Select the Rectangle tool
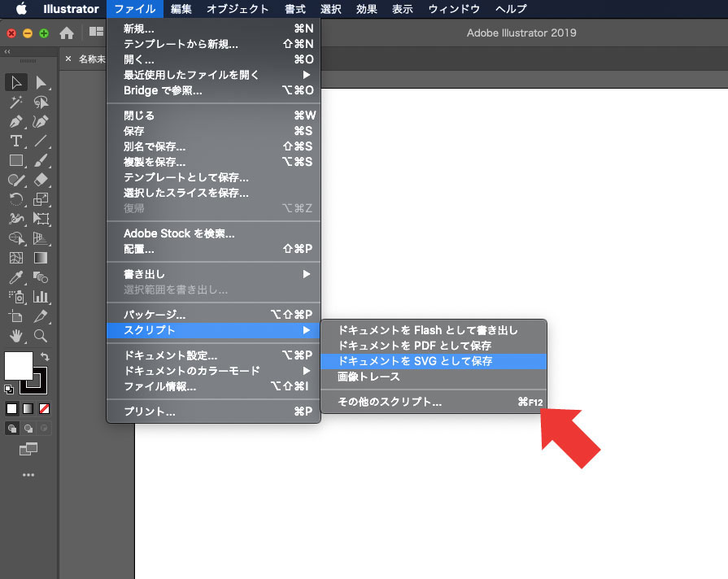The width and height of the screenshot is (728, 579). 16,161
